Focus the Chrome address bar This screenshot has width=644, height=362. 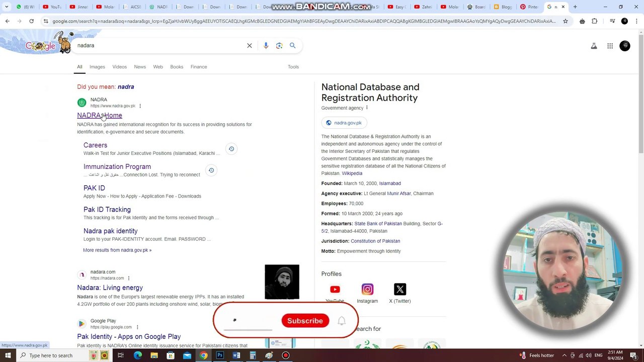tap(304, 21)
